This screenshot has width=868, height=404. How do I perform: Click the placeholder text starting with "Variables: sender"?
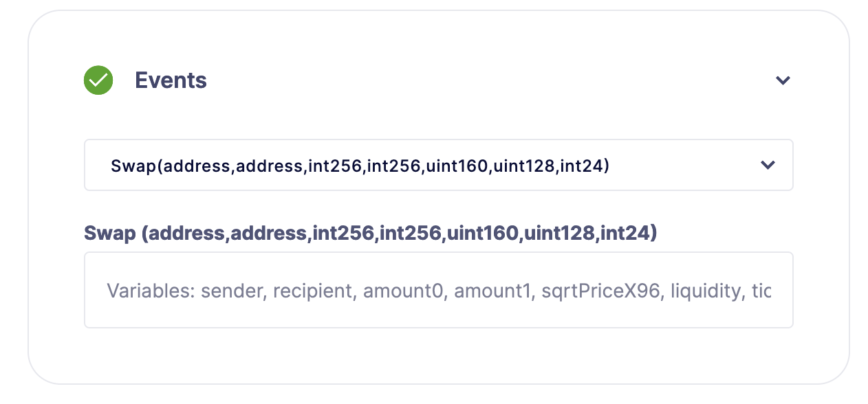pyautogui.click(x=438, y=291)
